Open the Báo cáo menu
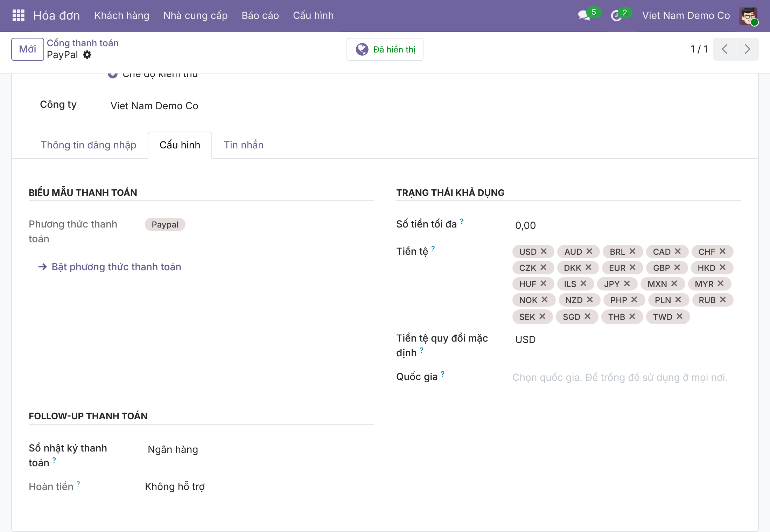This screenshot has width=770, height=532. 260,15
